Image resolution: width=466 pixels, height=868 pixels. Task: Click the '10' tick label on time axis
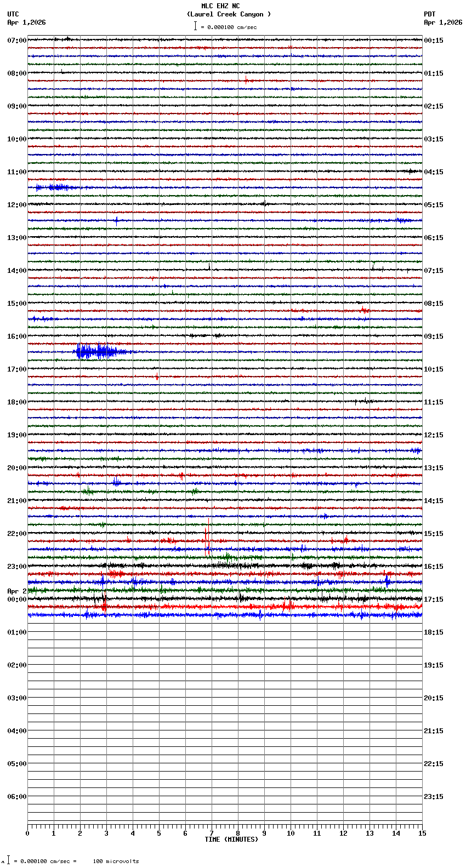pos(291,833)
